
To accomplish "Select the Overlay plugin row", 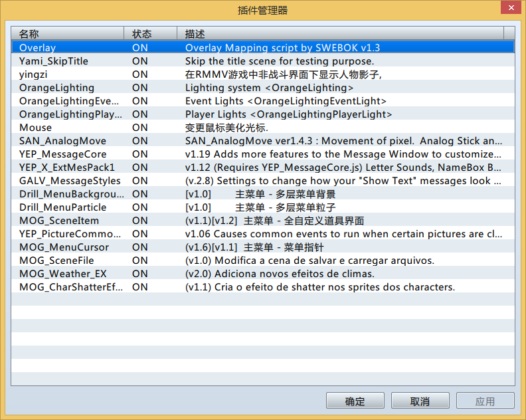I will pyautogui.click(x=263, y=47).
